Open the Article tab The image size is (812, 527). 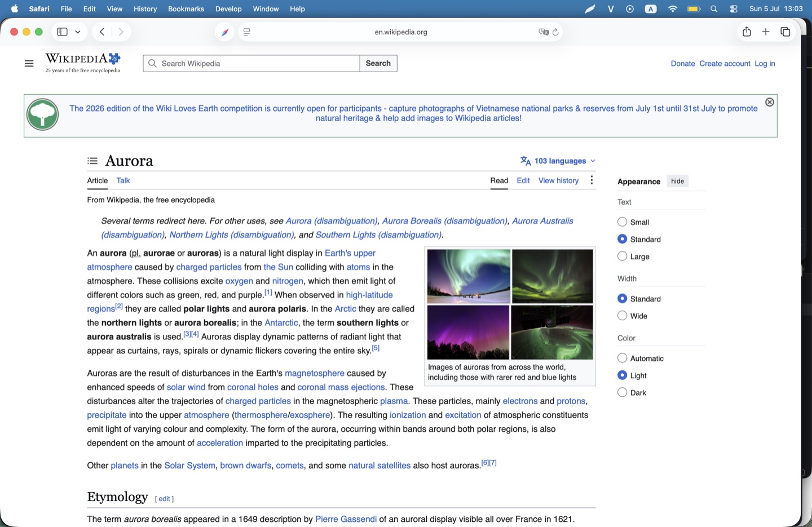(97, 180)
